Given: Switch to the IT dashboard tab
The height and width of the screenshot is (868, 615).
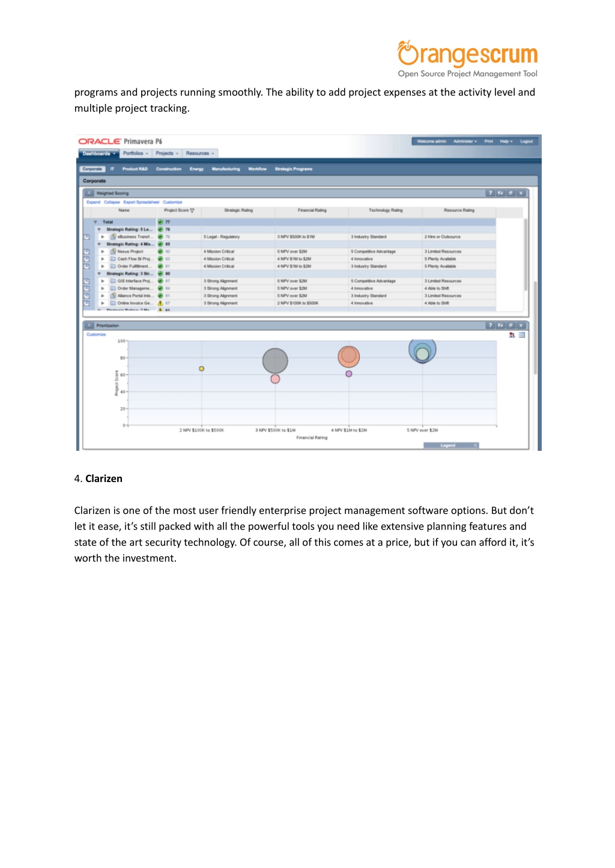Looking at the screenshot, I should pos(112,169).
